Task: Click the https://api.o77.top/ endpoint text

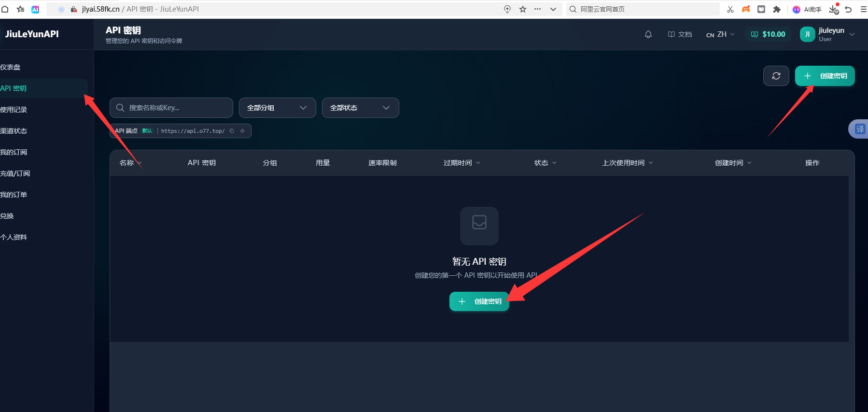Action: [x=193, y=131]
